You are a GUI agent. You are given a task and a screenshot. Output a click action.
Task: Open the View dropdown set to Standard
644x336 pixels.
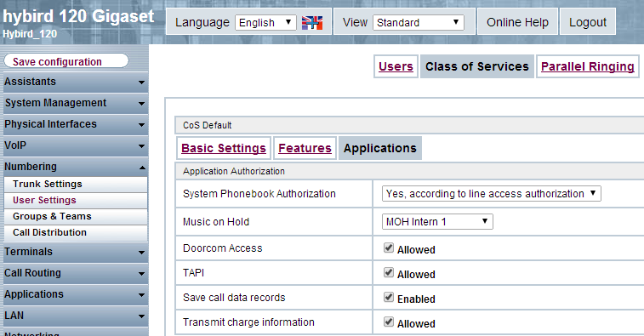[x=418, y=23]
